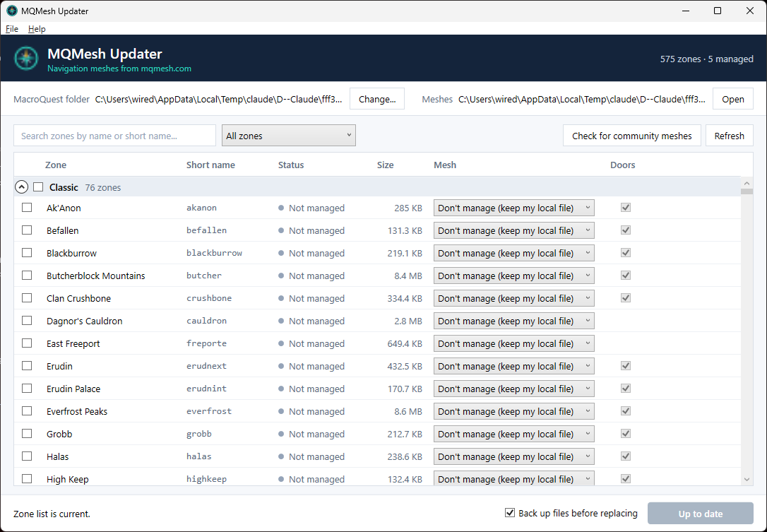
Task: Click the title bar app icon
Action: pos(12,11)
